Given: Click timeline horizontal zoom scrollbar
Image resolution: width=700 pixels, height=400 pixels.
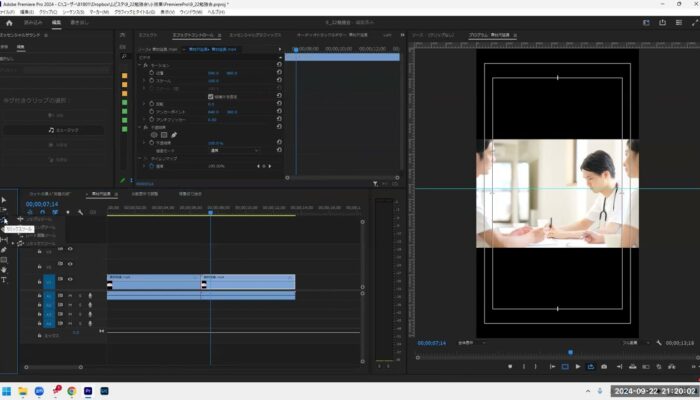Looking at the screenshot, I should 53,367.
